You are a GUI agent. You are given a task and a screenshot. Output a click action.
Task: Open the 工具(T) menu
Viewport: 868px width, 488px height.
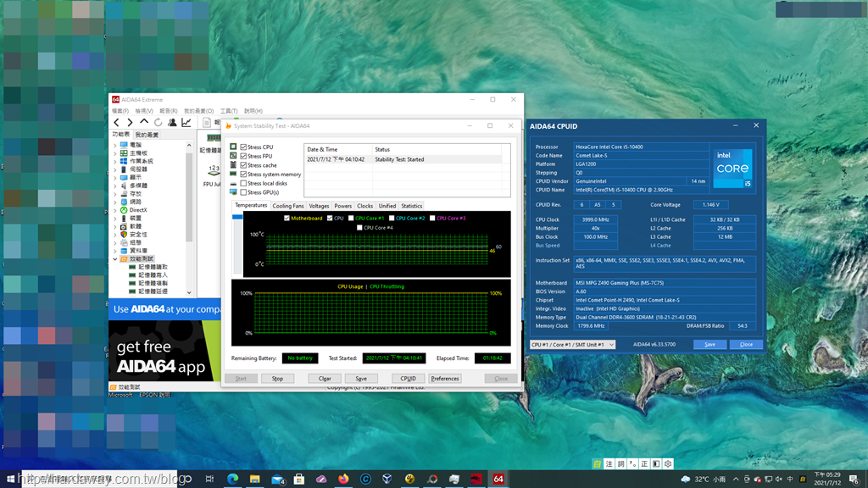tap(229, 111)
